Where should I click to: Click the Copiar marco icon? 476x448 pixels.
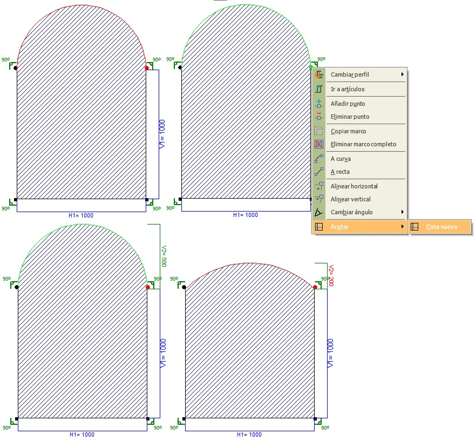pyautogui.click(x=319, y=131)
